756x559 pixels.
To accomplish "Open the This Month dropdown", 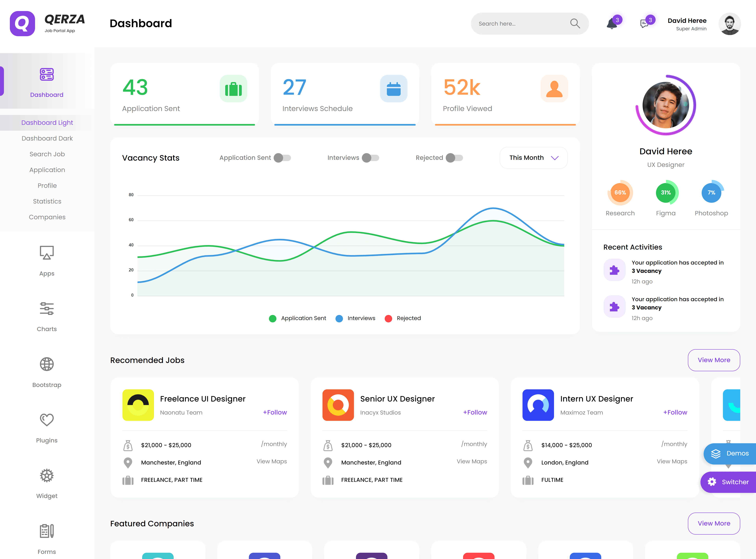I will coord(533,158).
